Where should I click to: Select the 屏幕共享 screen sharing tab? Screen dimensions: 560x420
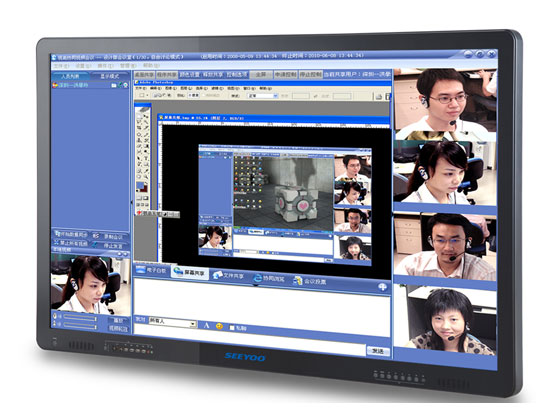click(189, 272)
